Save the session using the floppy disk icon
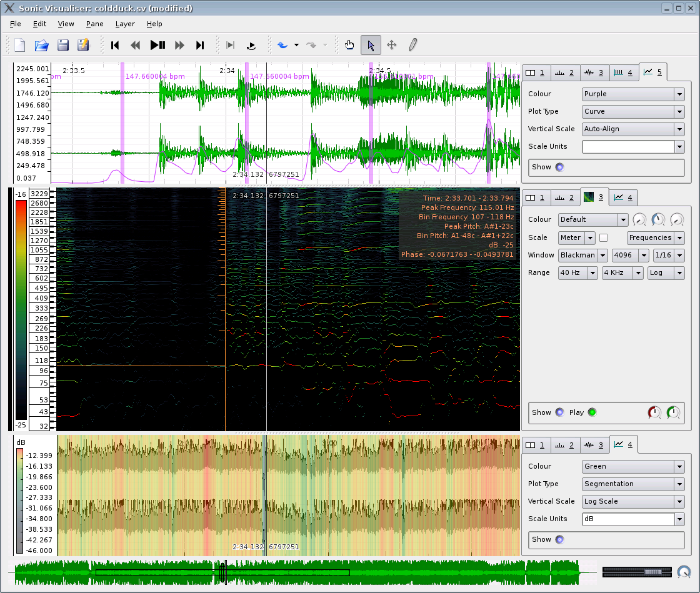Screen dimensions: 700x593 [62, 45]
